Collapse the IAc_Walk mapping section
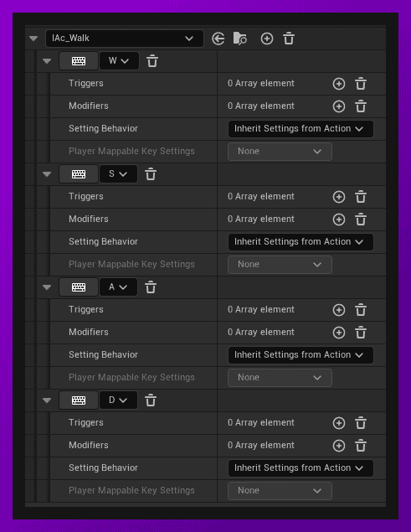This screenshot has height=532, width=411. click(x=33, y=39)
